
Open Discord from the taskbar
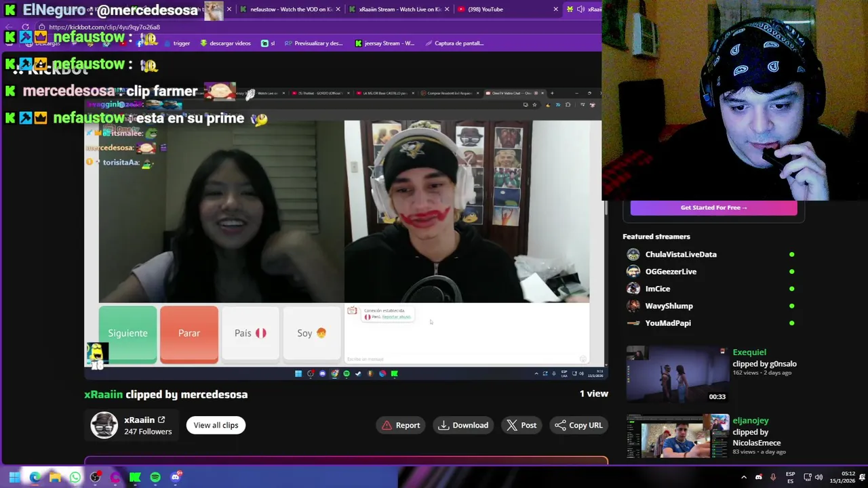point(176,477)
